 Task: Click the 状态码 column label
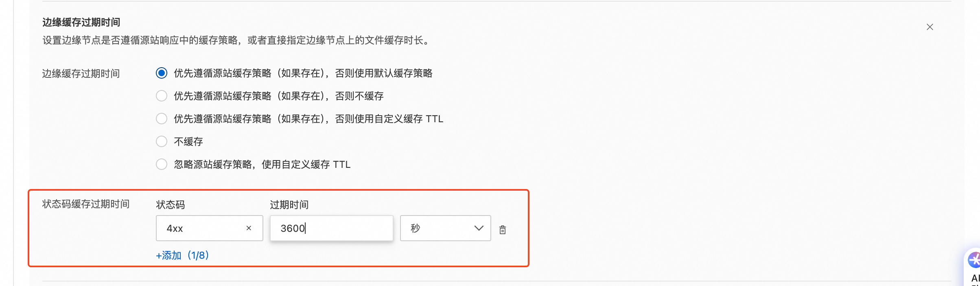(x=171, y=205)
